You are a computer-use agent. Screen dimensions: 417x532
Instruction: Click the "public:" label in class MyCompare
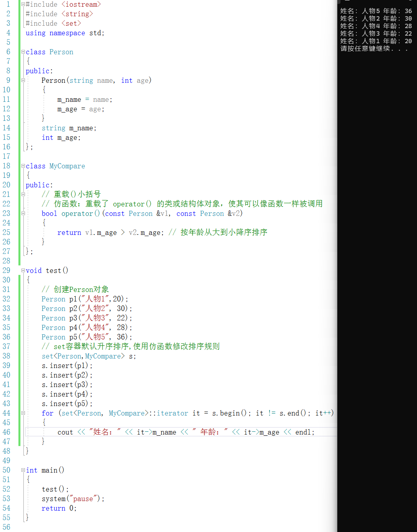coord(39,185)
